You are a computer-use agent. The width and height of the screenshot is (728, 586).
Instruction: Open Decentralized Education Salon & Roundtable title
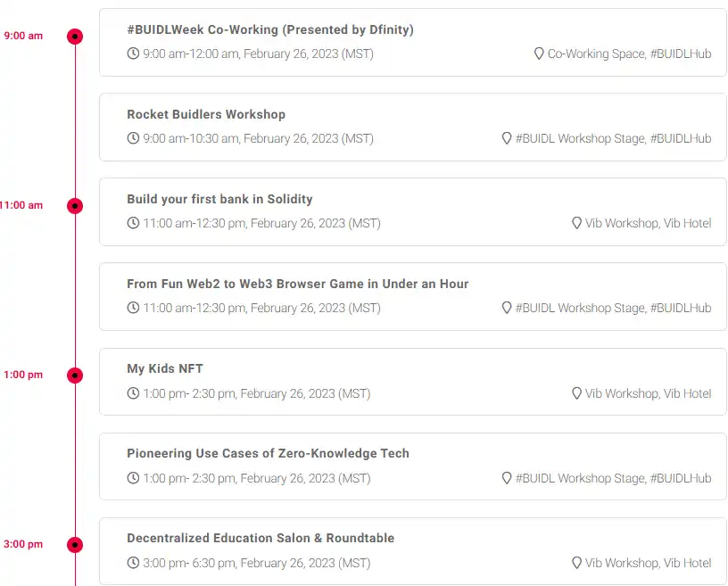point(261,538)
